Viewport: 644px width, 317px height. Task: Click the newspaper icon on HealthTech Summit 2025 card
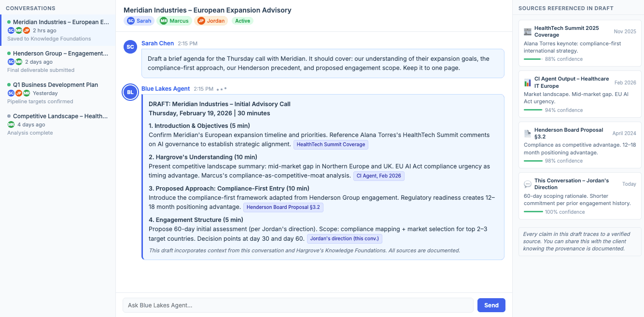[x=528, y=31]
